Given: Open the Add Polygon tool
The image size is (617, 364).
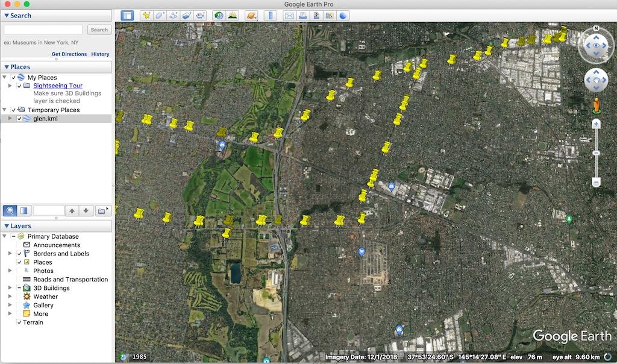Looking at the screenshot, I should click(x=158, y=15).
